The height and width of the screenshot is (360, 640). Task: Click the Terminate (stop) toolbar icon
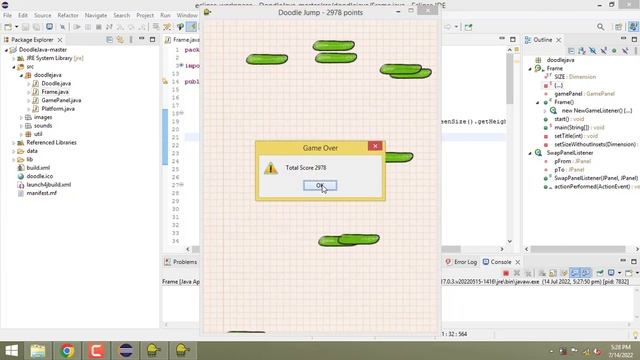98,27
